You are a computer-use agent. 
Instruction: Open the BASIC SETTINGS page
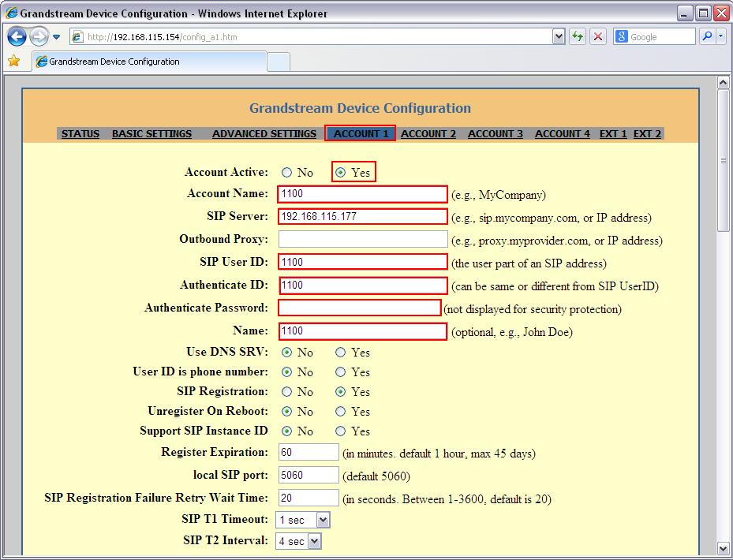pos(152,133)
